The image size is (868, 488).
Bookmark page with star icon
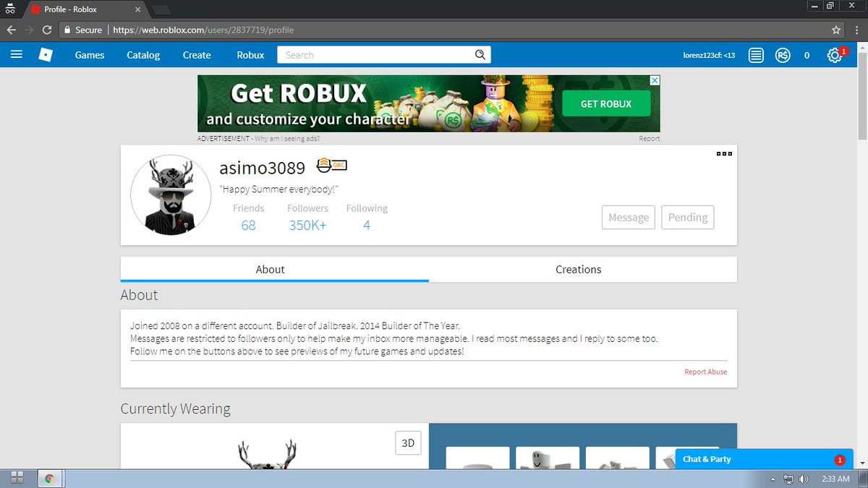836,30
